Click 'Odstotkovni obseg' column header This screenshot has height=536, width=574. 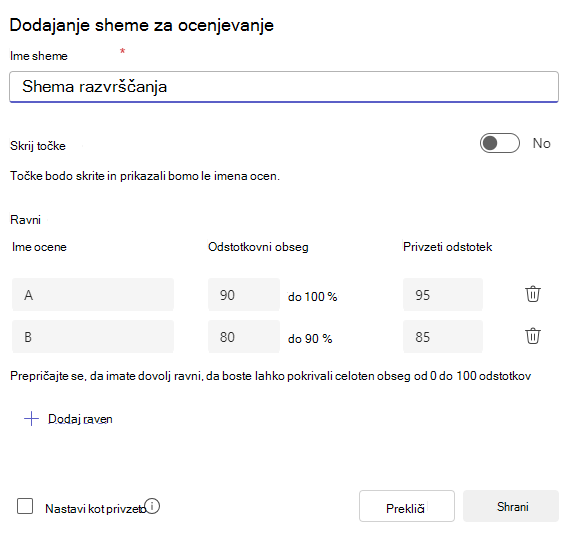258,247
